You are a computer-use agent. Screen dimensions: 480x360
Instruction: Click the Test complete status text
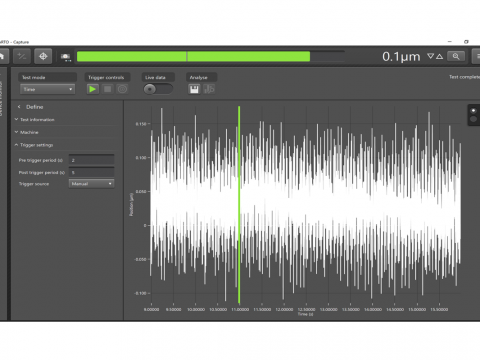(464, 77)
